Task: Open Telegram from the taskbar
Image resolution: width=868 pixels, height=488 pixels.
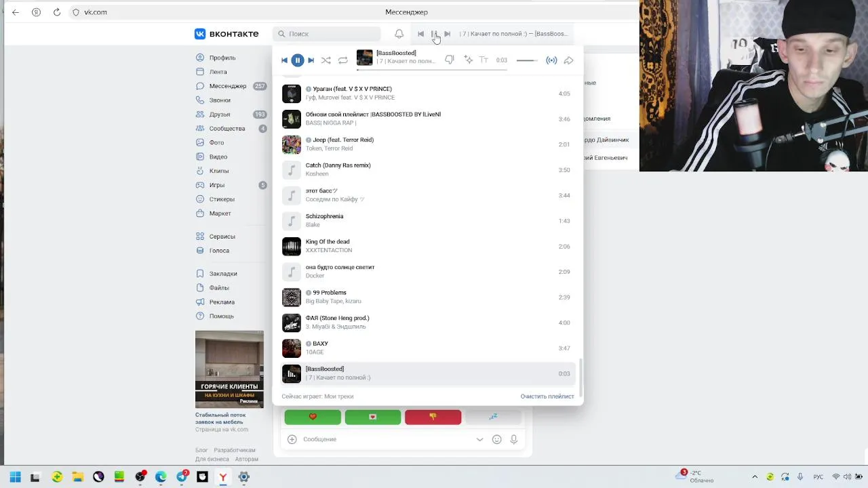Action: coord(182,477)
